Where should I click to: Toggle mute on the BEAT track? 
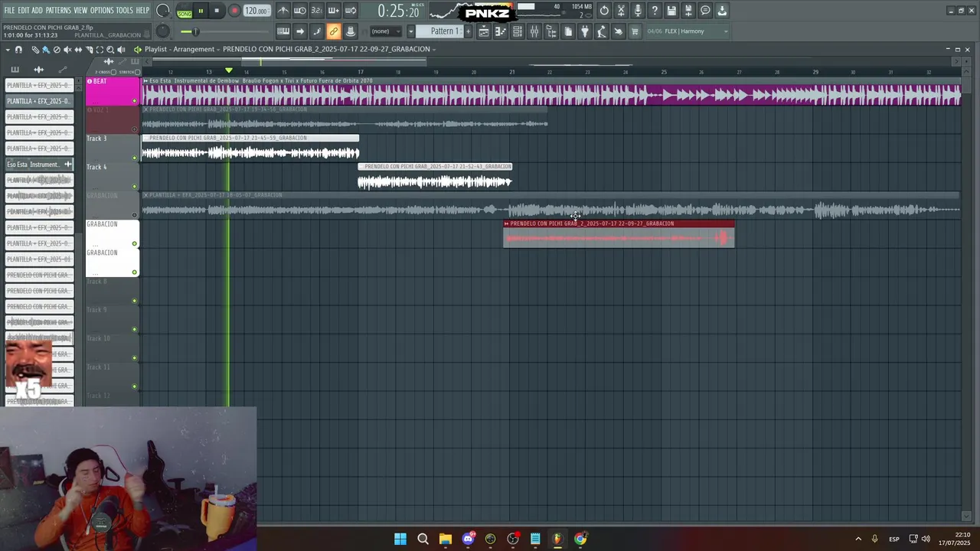tap(135, 101)
